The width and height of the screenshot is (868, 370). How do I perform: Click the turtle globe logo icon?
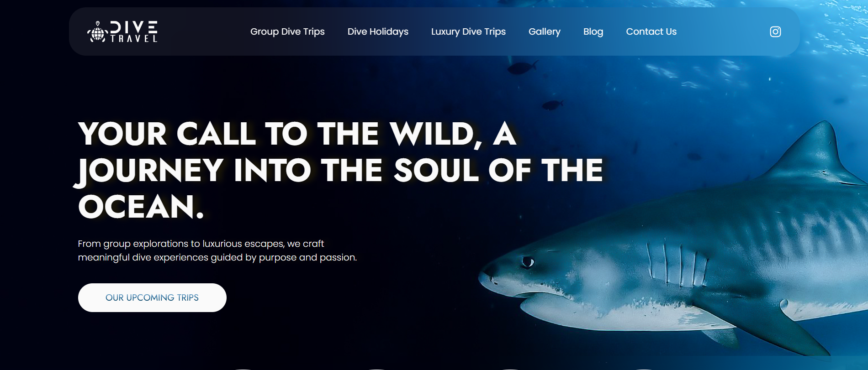[x=97, y=32]
